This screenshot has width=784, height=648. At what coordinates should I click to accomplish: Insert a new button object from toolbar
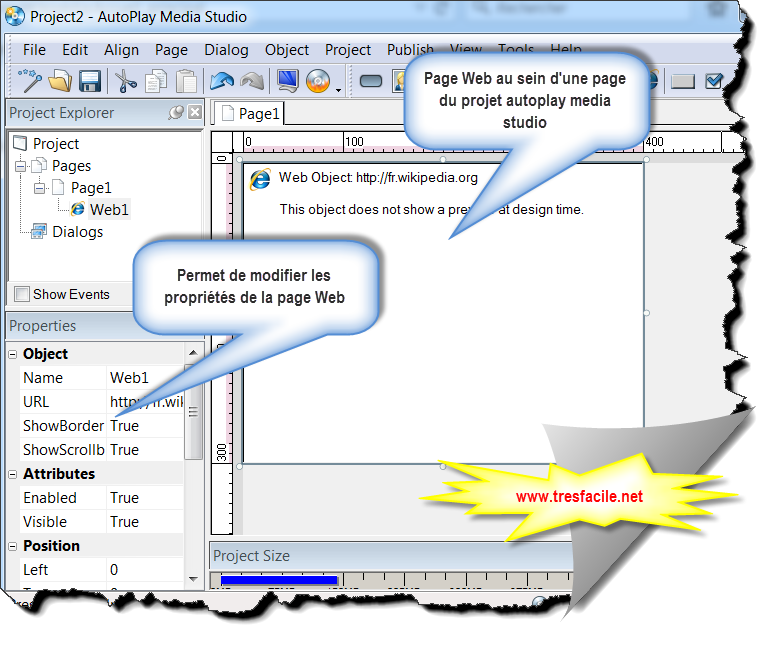coord(370,80)
